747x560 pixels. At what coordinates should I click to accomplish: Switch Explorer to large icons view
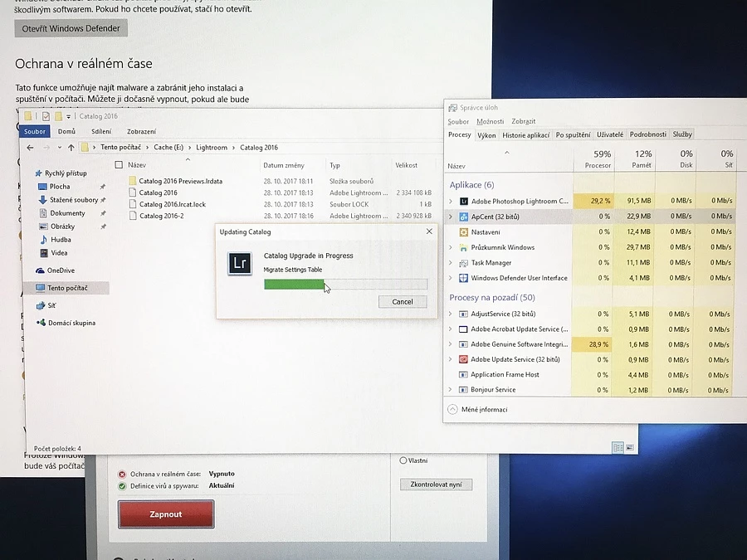coord(630,448)
